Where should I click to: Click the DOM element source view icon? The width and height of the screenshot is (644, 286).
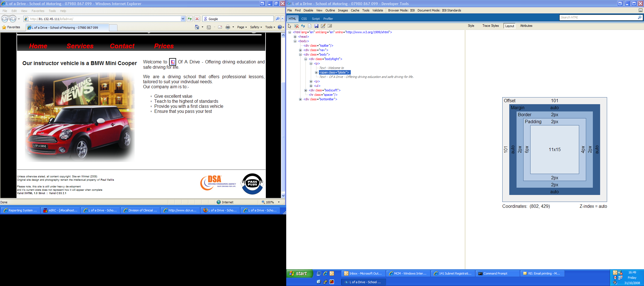click(310, 26)
